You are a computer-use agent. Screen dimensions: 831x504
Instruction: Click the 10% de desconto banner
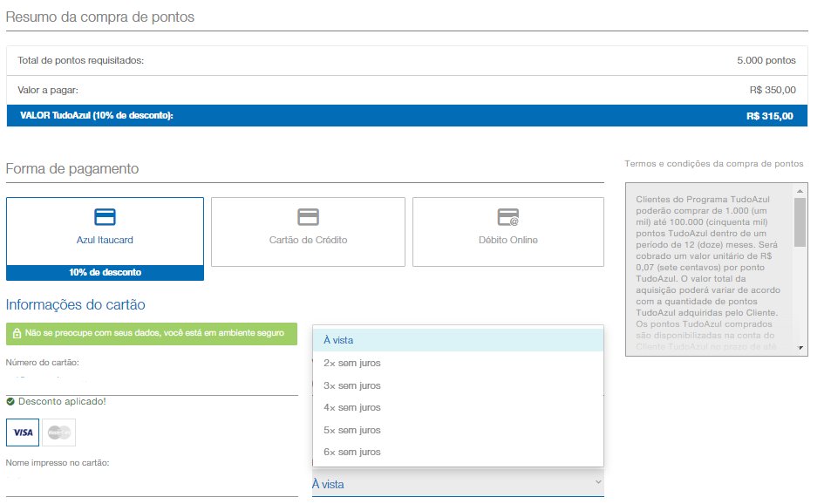tap(105, 272)
